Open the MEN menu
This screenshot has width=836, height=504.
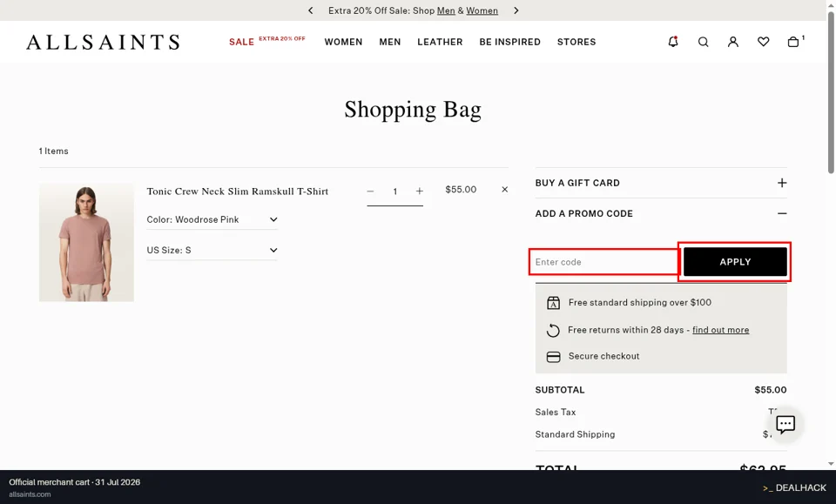[390, 42]
